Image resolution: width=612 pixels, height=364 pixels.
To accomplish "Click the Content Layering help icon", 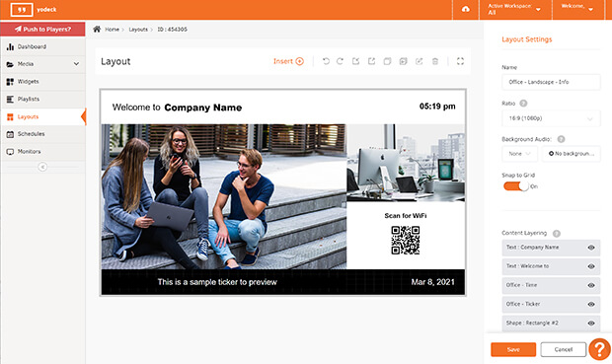I will (x=557, y=234).
